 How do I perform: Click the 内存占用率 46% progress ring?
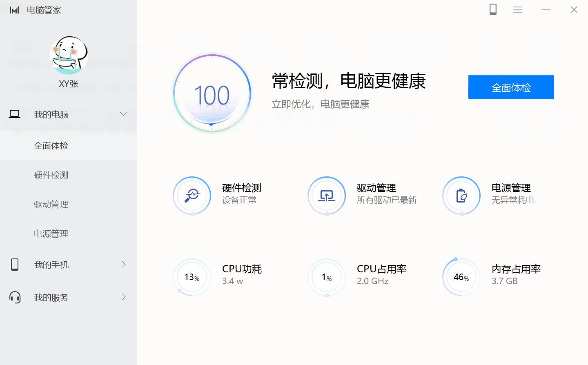point(461,277)
